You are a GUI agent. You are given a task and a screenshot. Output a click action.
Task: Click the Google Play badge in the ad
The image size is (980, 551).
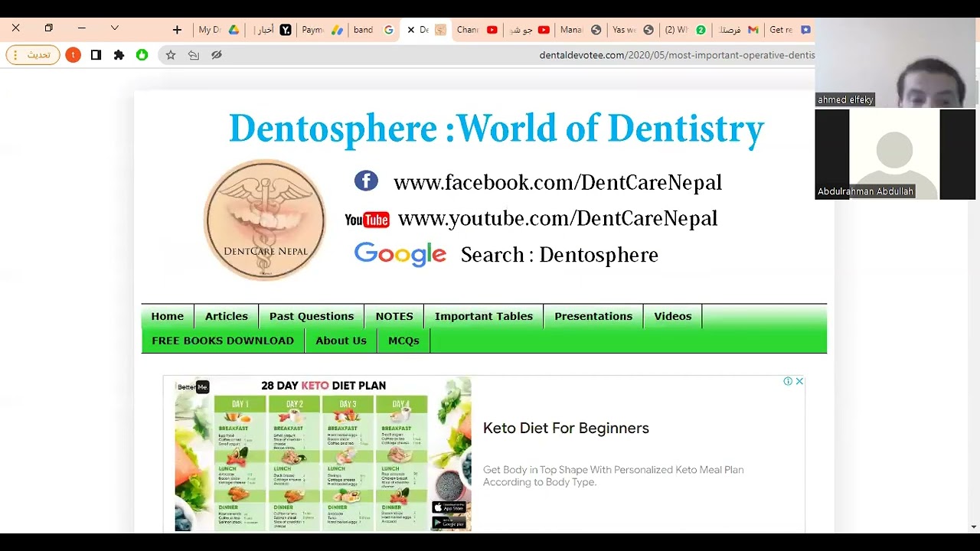pos(449,523)
